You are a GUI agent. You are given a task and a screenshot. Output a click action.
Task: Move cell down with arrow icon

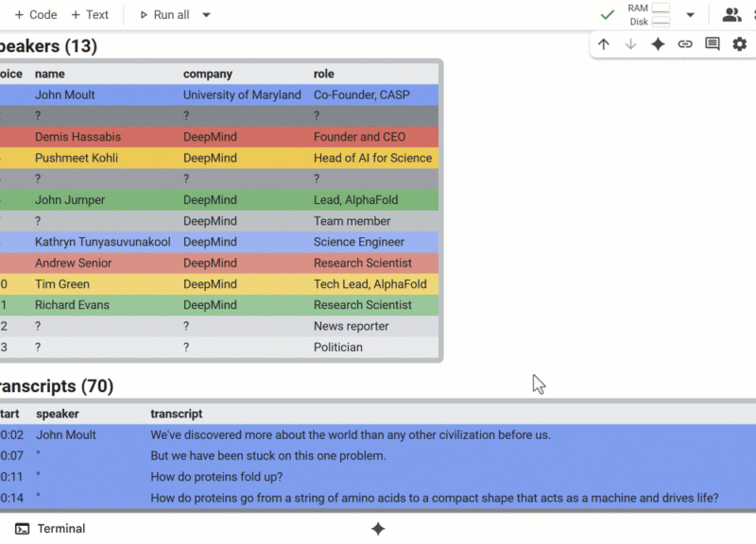click(x=630, y=44)
